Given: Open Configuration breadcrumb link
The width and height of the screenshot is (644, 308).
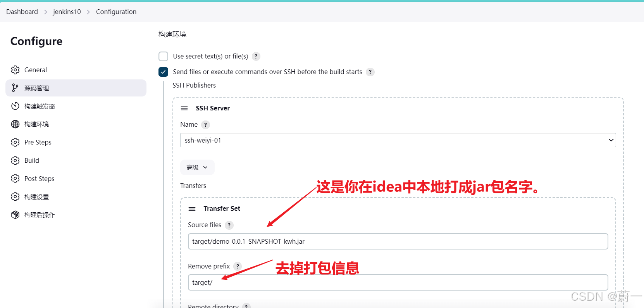Looking at the screenshot, I should point(116,12).
